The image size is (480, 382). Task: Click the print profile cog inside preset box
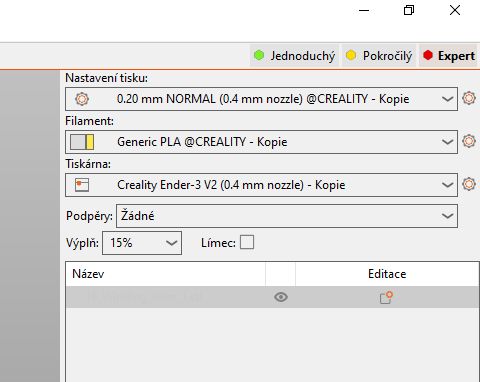tap(82, 99)
